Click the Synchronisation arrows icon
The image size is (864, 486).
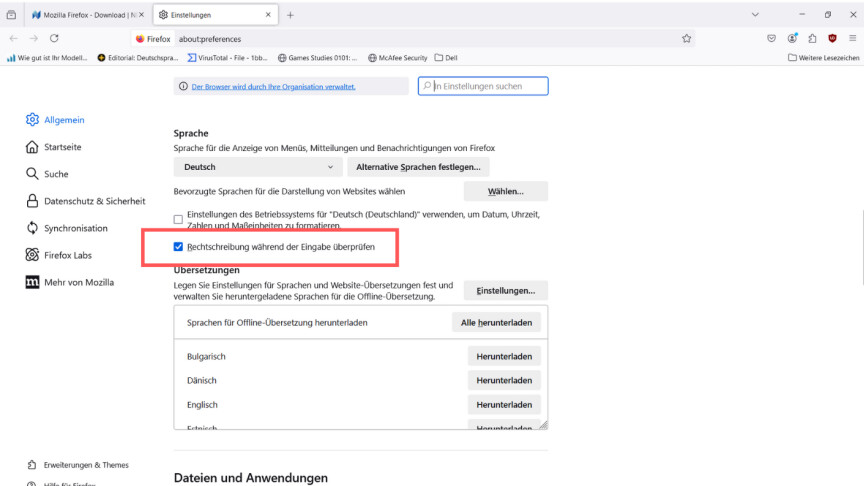click(33, 228)
